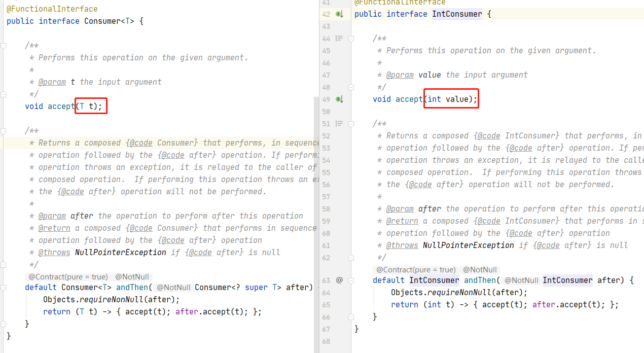Click line number 67 in the gutter
Screen dimensions: 644x353
tap(326, 329)
